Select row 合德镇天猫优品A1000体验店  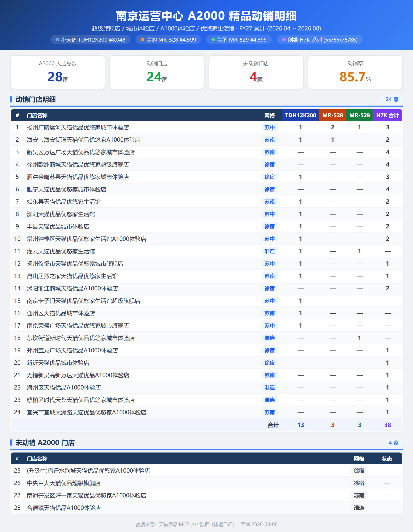[206, 508]
